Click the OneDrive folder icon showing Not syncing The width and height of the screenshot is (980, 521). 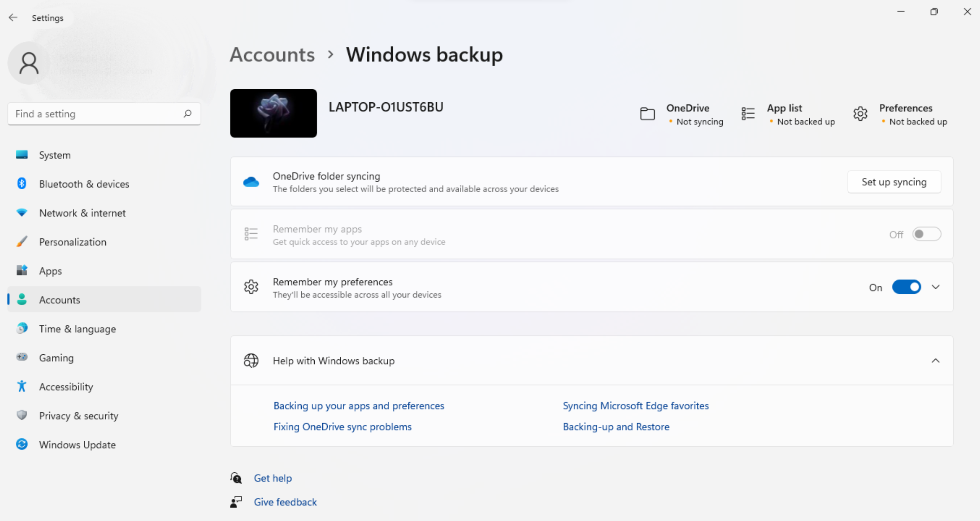point(647,113)
